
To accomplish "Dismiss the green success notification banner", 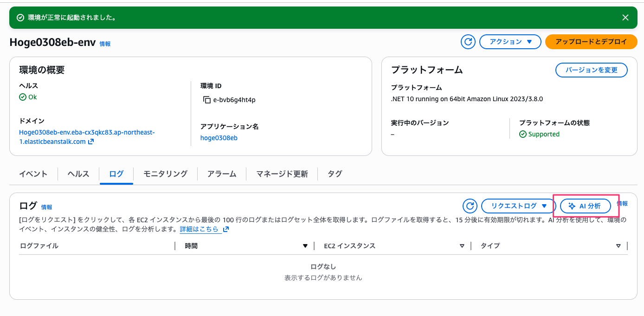I will pyautogui.click(x=625, y=17).
